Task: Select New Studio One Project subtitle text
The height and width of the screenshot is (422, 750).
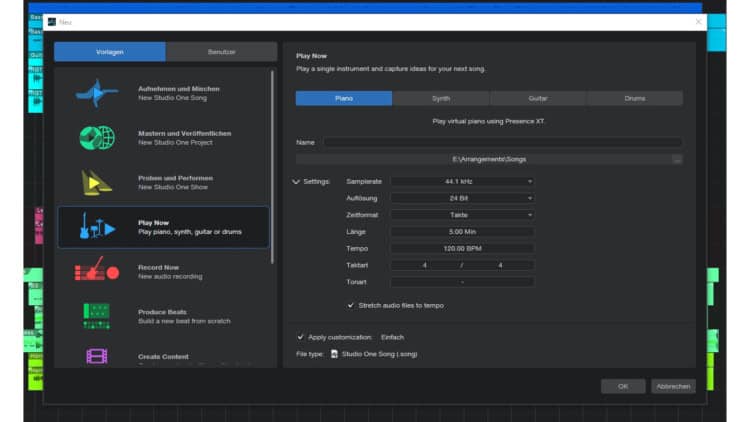Action: (175, 143)
